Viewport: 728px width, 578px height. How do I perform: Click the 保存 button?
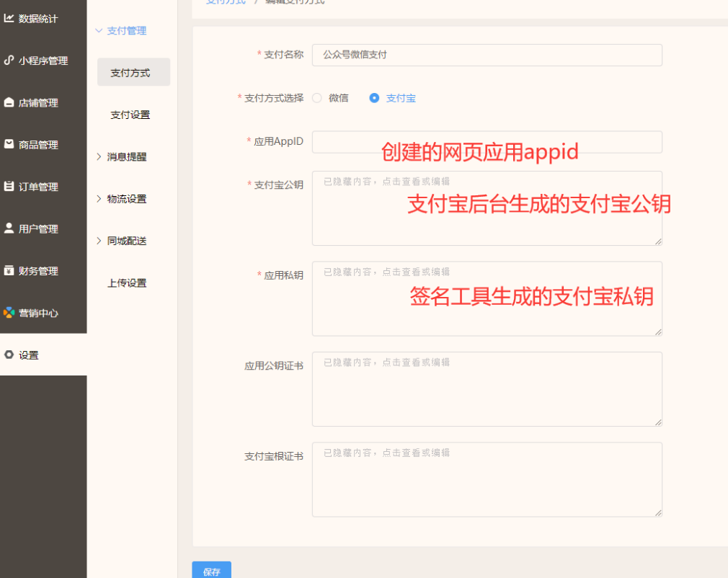pos(211,570)
